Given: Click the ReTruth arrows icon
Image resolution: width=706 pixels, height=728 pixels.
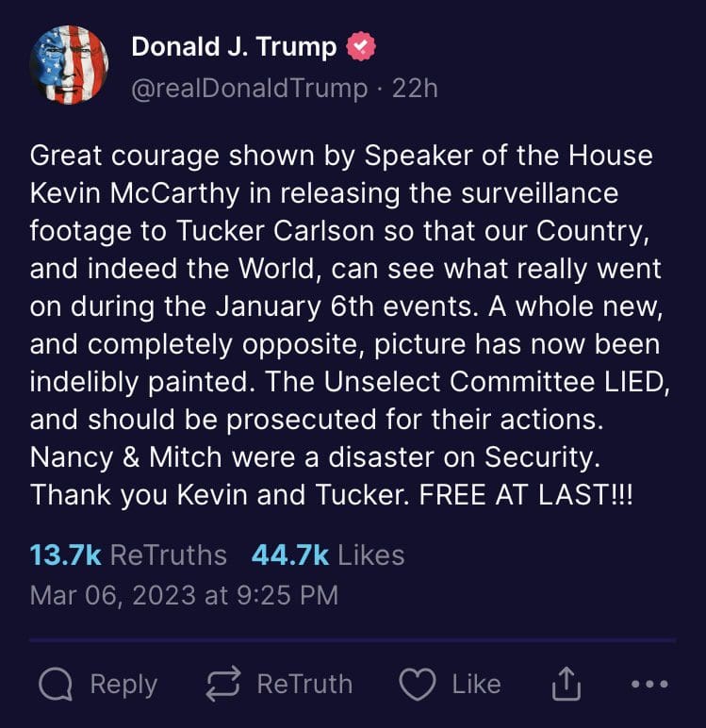Looking at the screenshot, I should 222,685.
